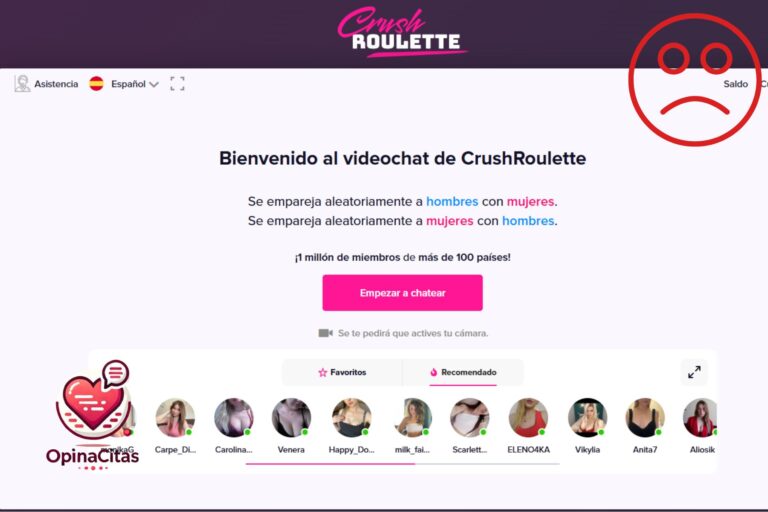Click the flame icon in Recomendado

tap(433, 372)
